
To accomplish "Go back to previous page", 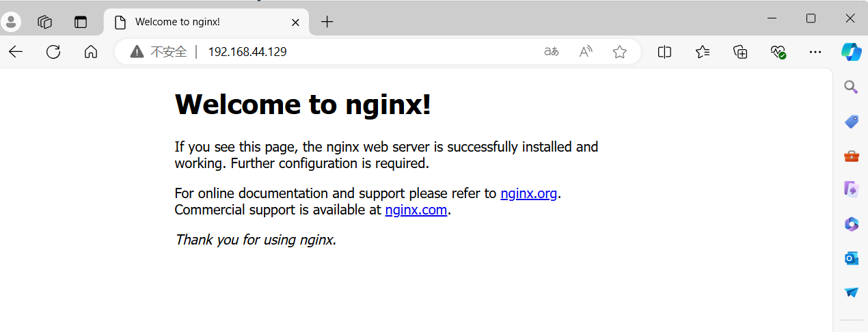I will click(16, 52).
